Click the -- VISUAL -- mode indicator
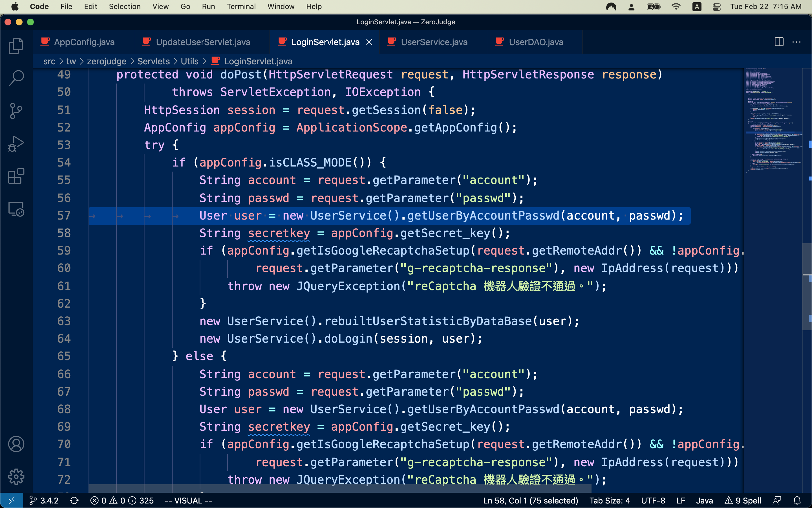This screenshot has width=812, height=508. coord(188,501)
